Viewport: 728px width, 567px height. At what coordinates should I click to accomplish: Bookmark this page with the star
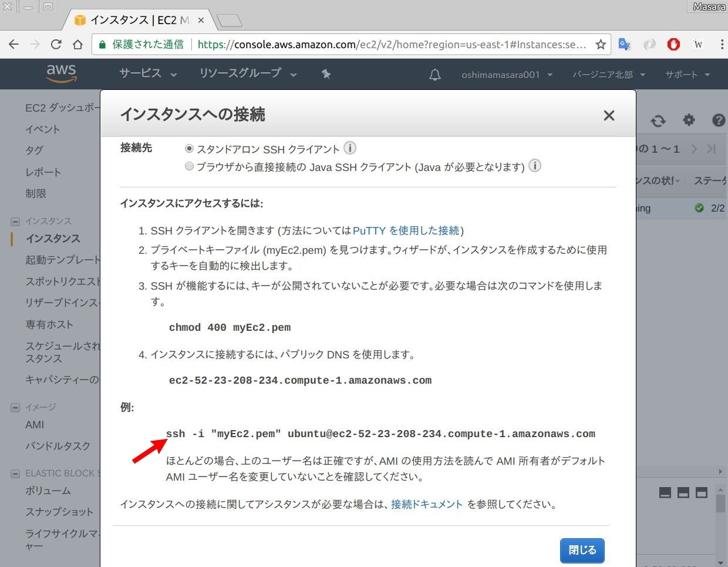point(601,45)
